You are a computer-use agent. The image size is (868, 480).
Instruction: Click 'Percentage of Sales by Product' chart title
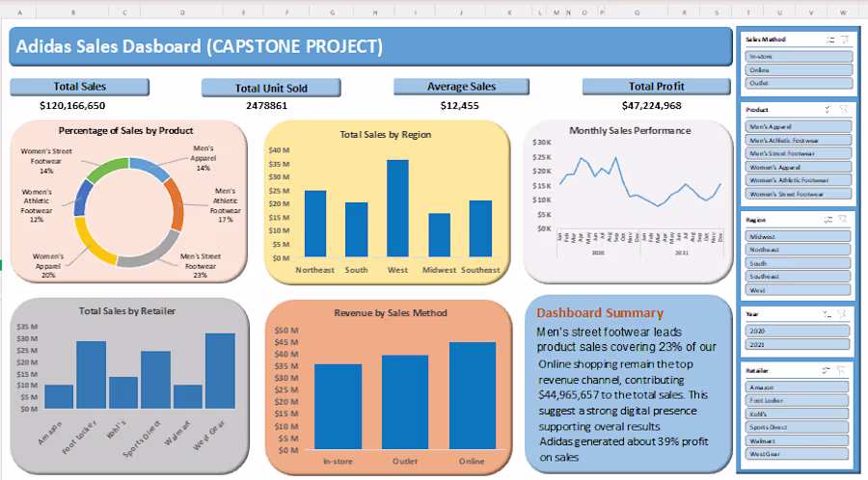tap(125, 131)
